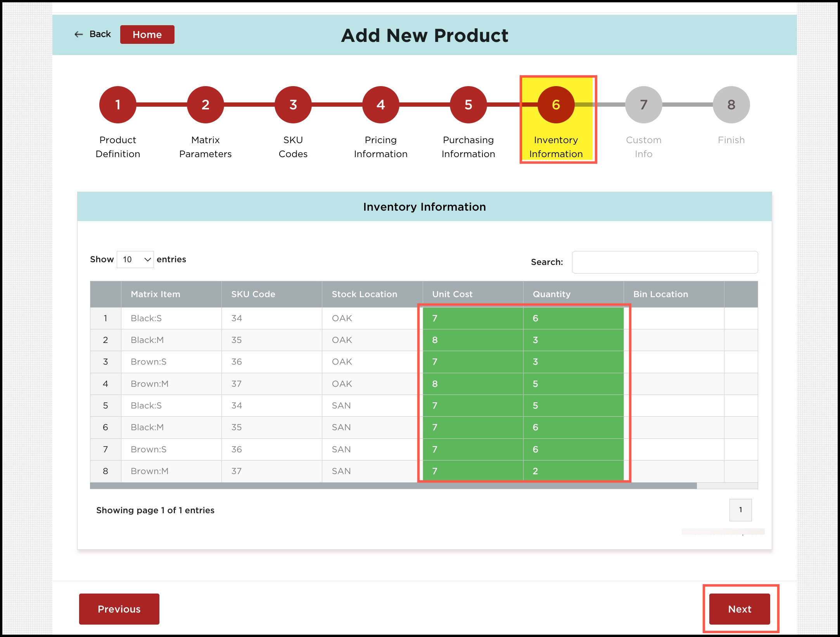
Task: Sort by Stock Location column header
Action: (x=372, y=294)
